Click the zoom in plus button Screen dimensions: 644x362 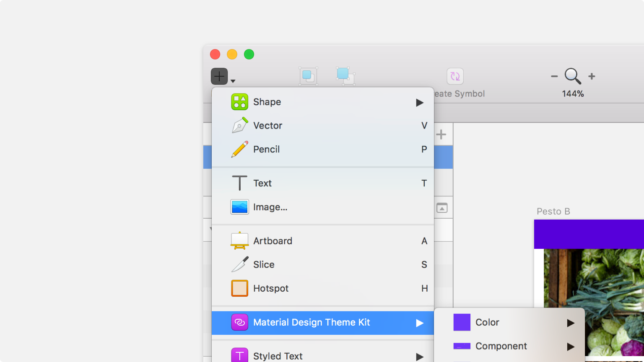(x=592, y=76)
